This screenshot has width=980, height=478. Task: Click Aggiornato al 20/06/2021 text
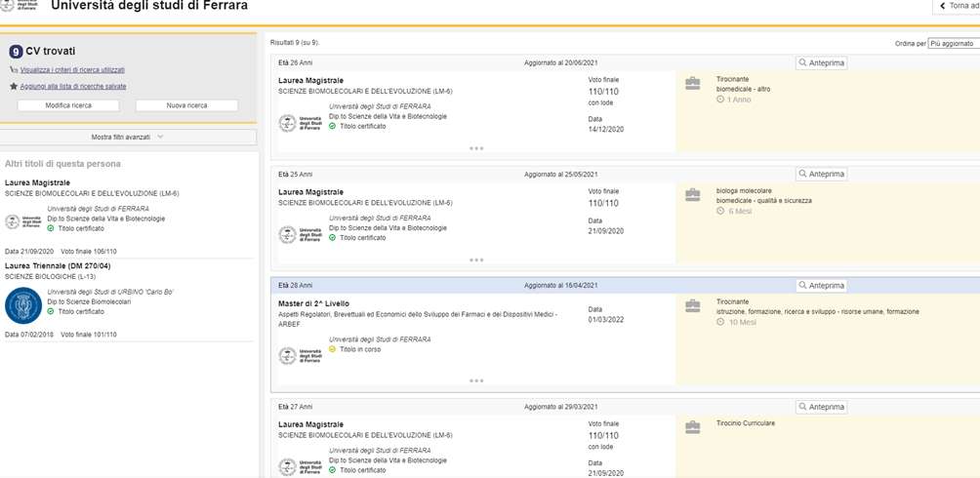pyautogui.click(x=560, y=63)
